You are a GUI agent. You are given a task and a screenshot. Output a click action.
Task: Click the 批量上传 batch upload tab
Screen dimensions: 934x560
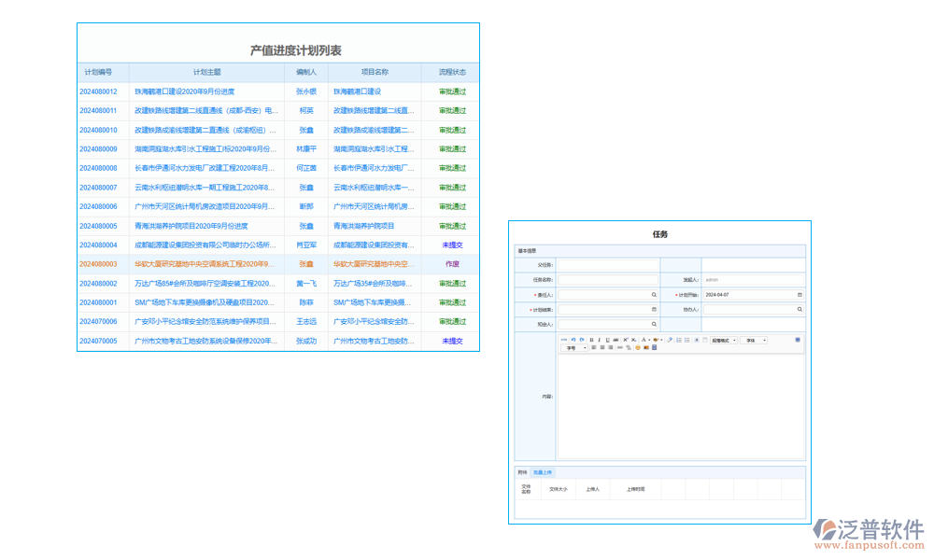(x=543, y=473)
